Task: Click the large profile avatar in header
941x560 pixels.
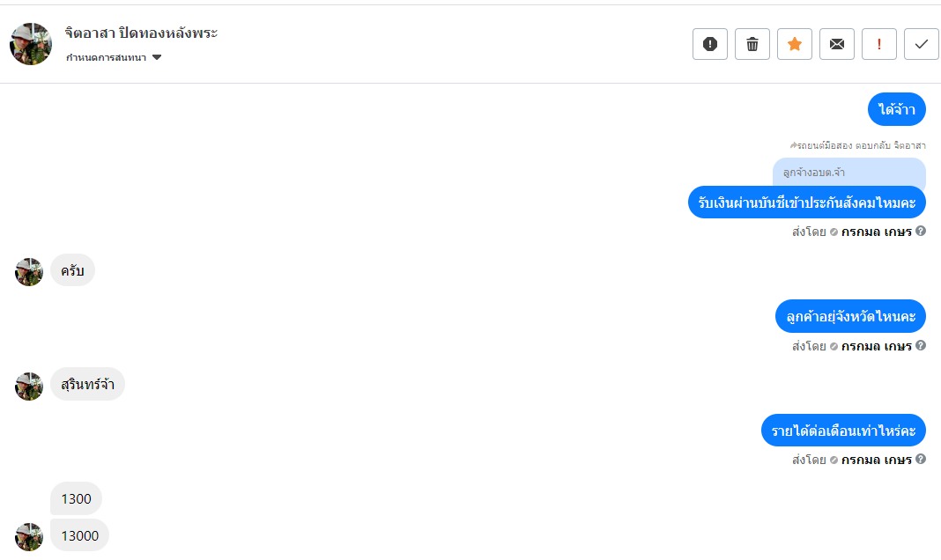Action: coord(31,44)
